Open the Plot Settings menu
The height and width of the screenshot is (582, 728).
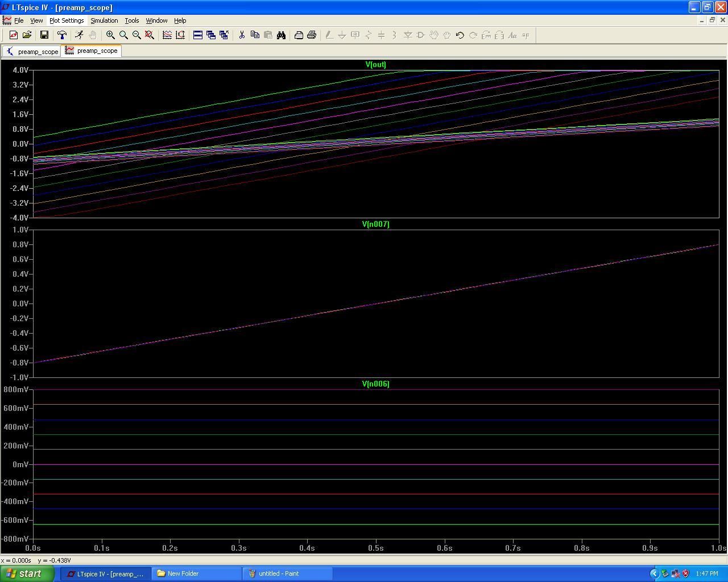[67, 20]
